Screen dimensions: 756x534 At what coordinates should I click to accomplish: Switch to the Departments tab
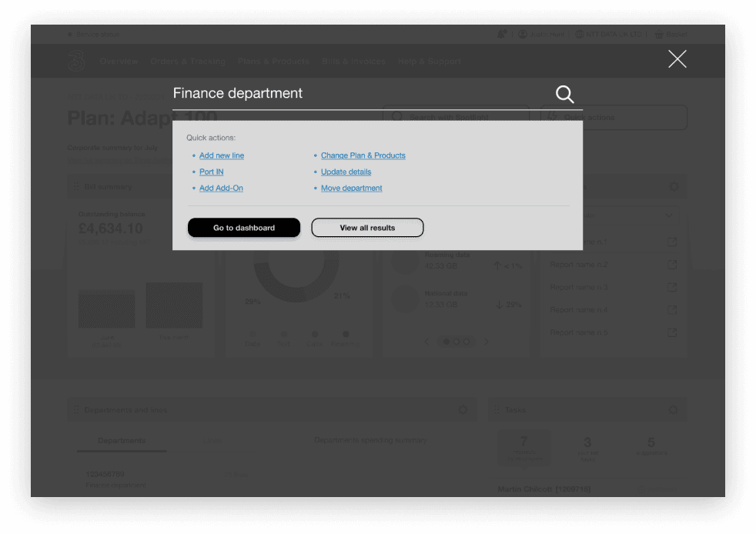tap(122, 440)
